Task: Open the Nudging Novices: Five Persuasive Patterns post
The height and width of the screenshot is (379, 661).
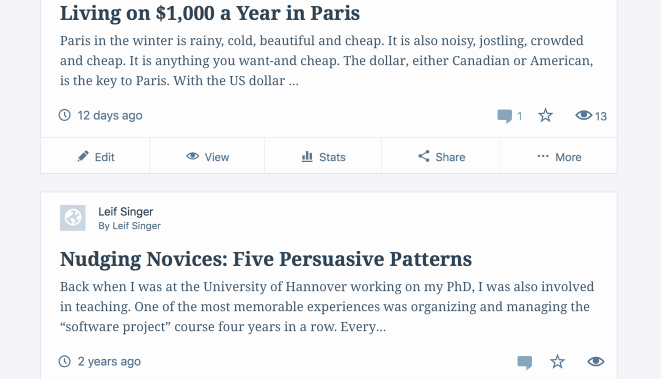Action: 266,259
